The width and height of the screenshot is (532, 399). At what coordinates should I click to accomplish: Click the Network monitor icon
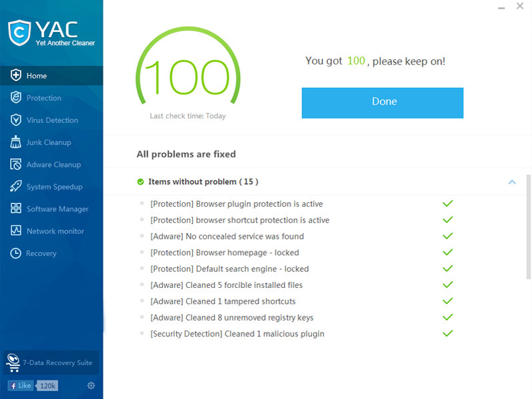(16, 231)
